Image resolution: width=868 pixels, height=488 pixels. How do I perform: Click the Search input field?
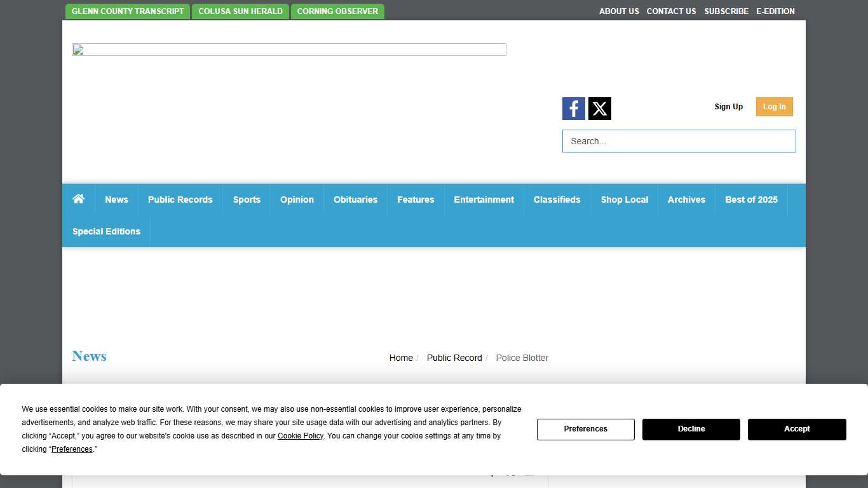(679, 141)
